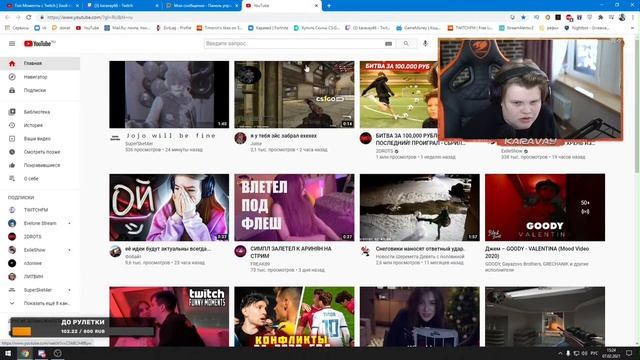Open YouTube bookmark in bookmarks bar

[x=87, y=28]
